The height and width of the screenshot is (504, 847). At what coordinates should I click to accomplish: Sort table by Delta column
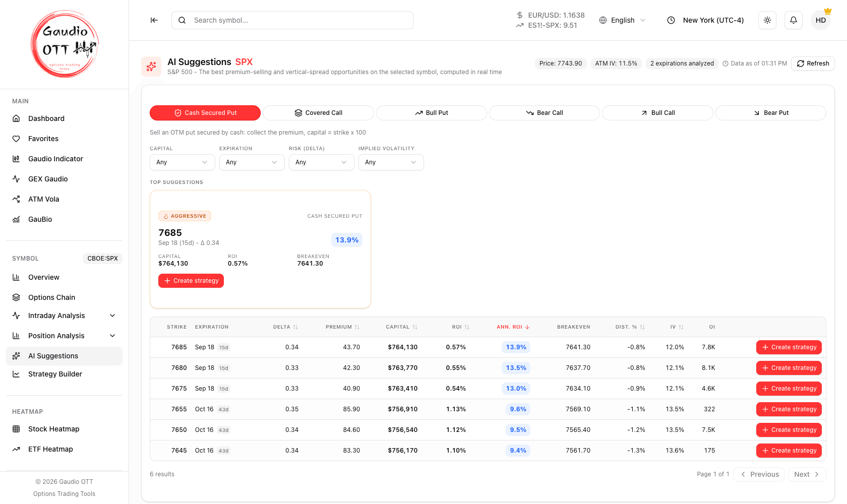click(285, 327)
